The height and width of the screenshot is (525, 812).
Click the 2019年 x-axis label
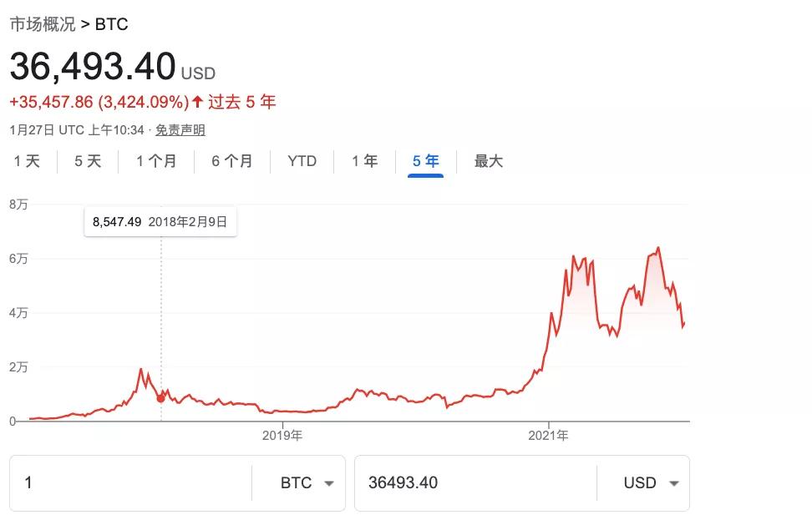pos(282,435)
